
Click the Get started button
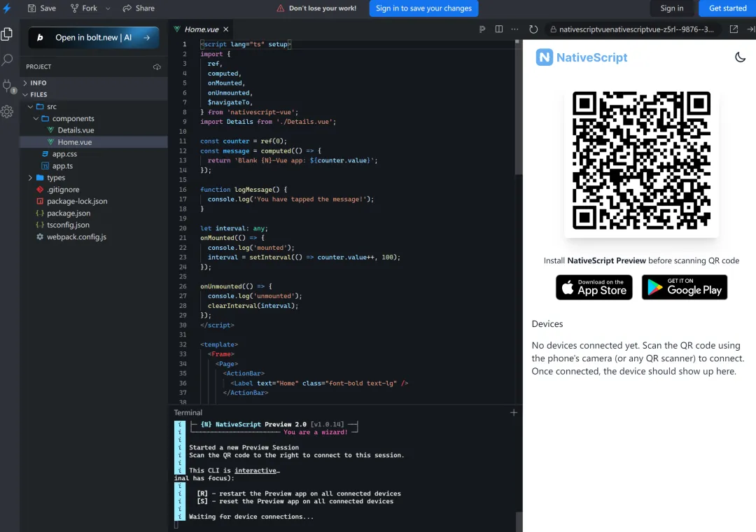(727, 8)
